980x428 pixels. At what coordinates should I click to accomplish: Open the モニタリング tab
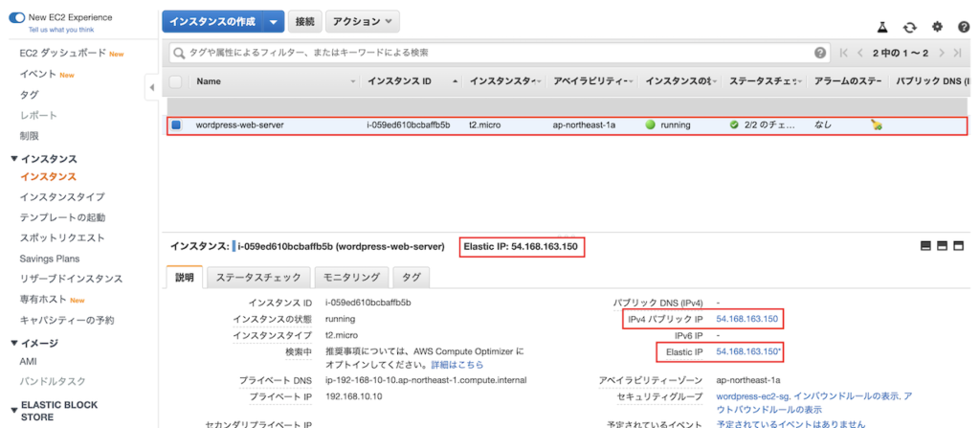[x=351, y=278]
